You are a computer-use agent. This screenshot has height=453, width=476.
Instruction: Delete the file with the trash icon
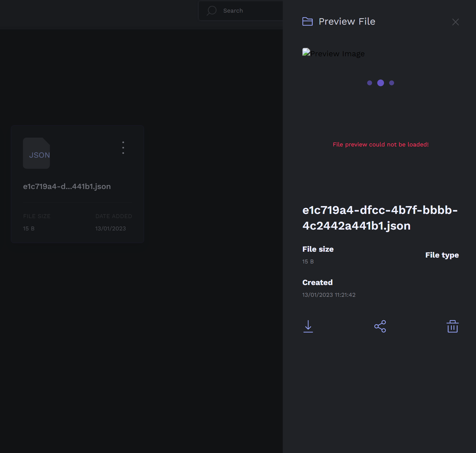coord(453,326)
